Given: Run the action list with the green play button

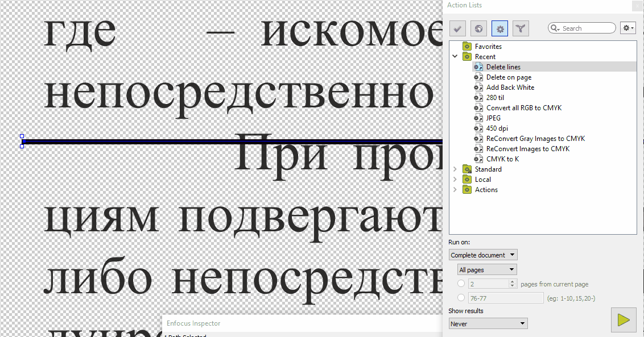Looking at the screenshot, I should (x=624, y=320).
